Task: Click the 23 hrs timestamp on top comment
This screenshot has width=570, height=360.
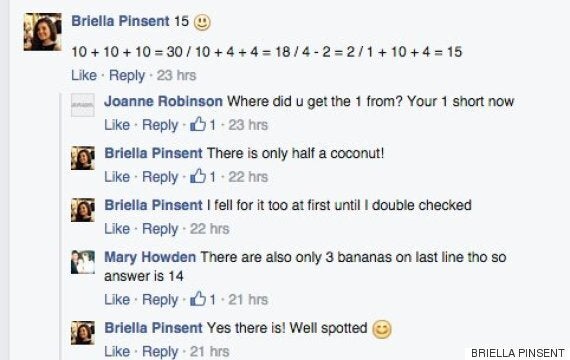Action: tap(176, 75)
